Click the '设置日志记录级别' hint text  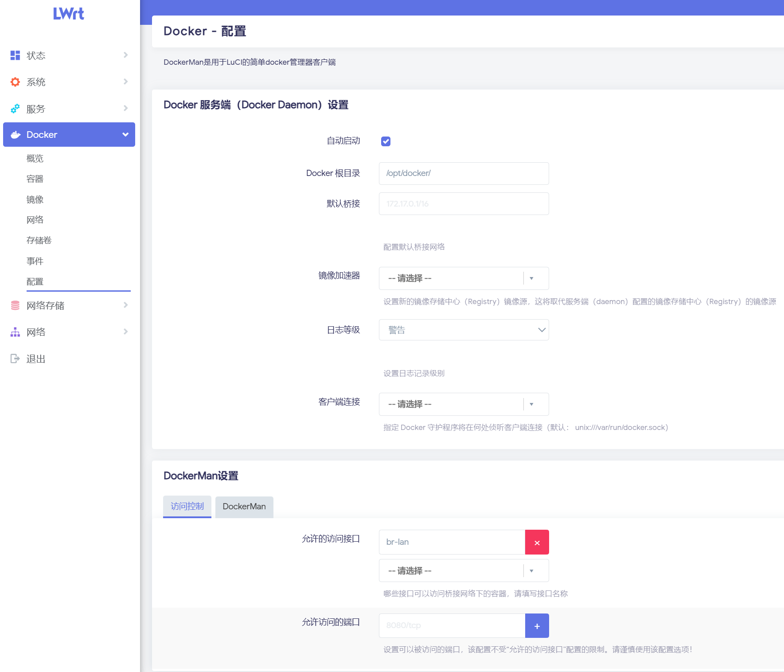[414, 373]
